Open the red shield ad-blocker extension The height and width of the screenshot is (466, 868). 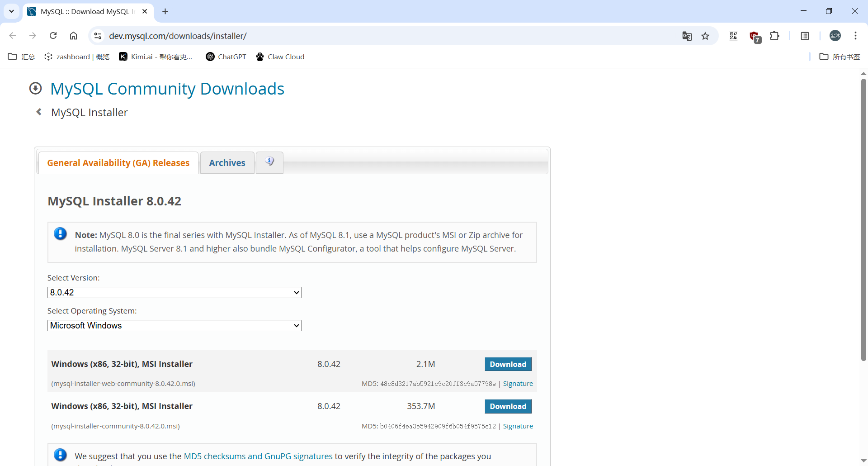[x=755, y=37]
